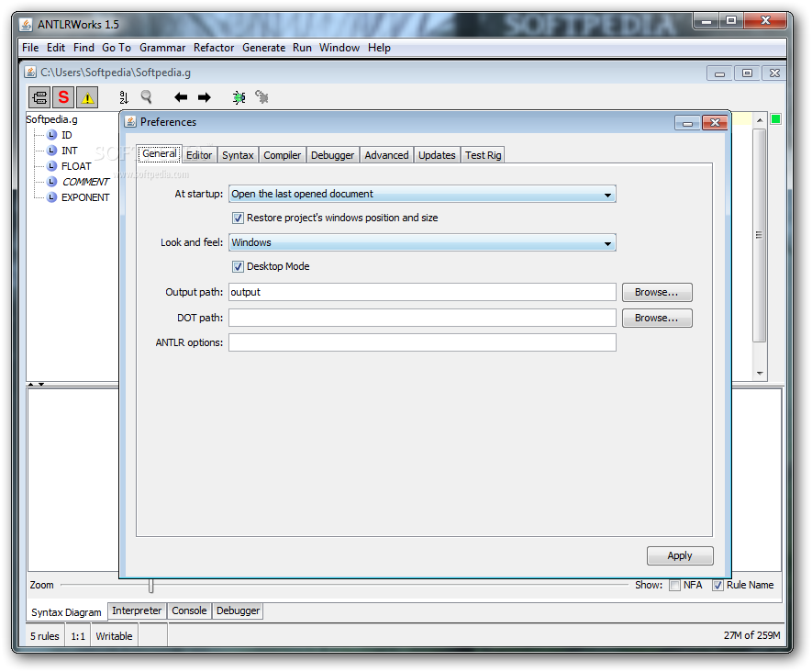Image resolution: width=812 pixels, height=672 pixels.
Task: Click the Zoom slider handle
Action: (150, 586)
